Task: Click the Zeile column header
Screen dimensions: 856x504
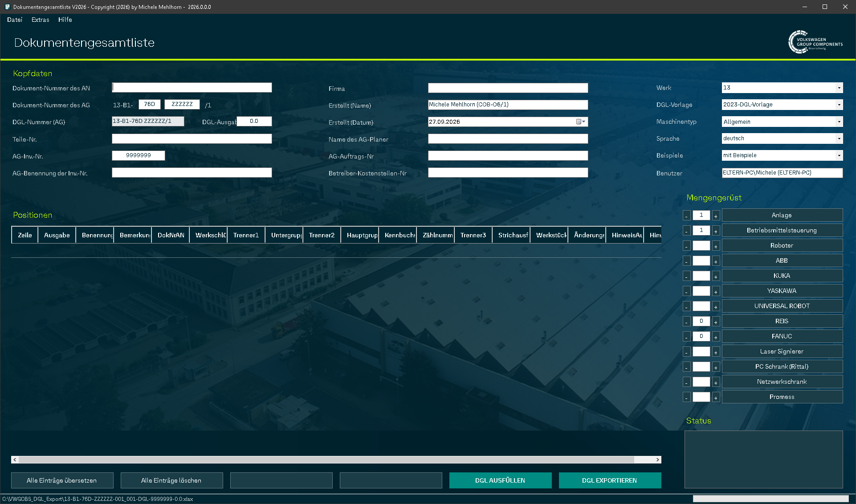Action: pos(25,235)
